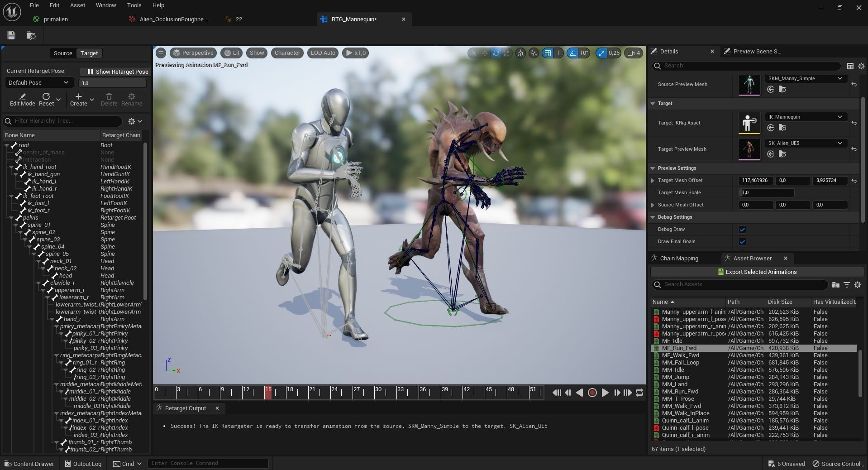Jump to first frame of animation
The width and height of the screenshot is (868, 470).
tap(557, 393)
